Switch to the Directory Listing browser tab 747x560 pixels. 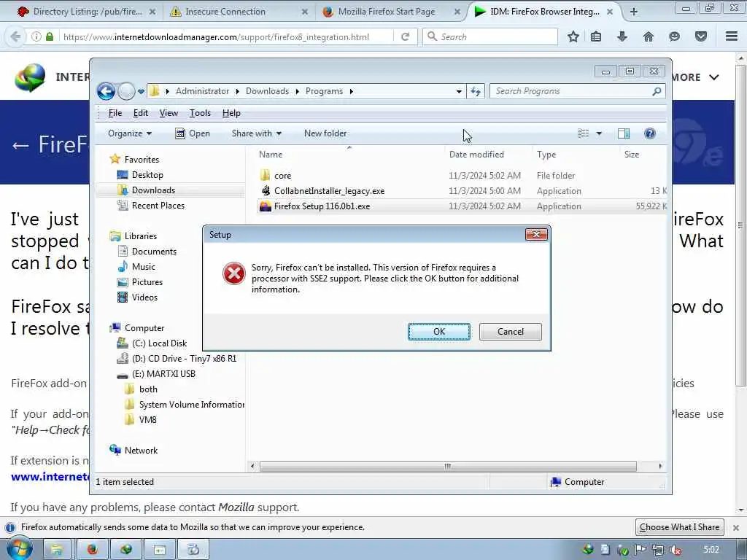tap(88, 12)
